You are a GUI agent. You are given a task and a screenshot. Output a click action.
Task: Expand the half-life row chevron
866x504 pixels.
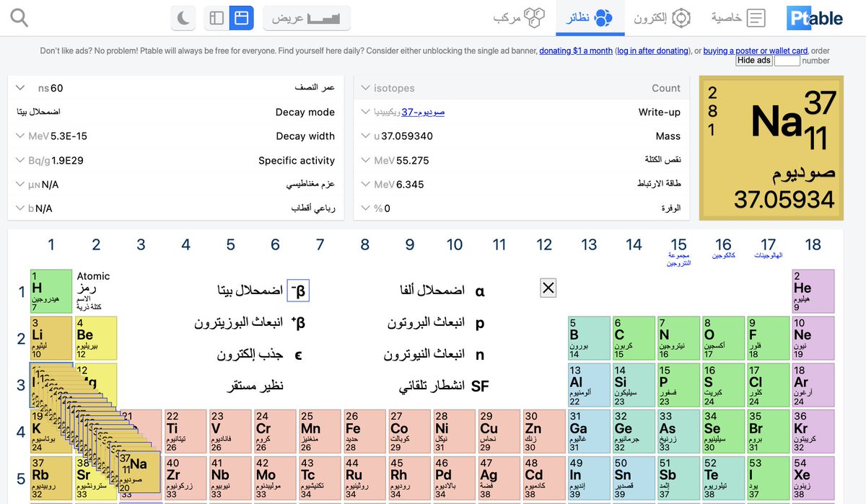(x=21, y=88)
